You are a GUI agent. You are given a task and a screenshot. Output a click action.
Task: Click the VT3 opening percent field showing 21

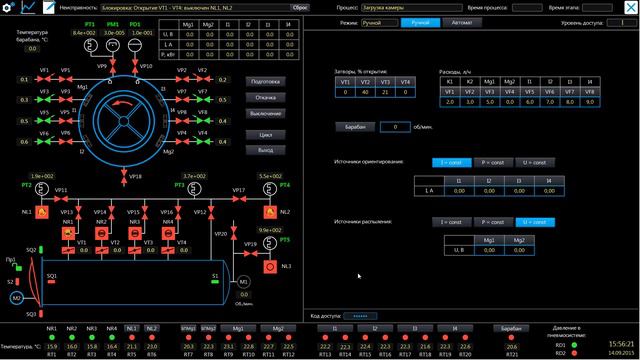tap(385, 92)
